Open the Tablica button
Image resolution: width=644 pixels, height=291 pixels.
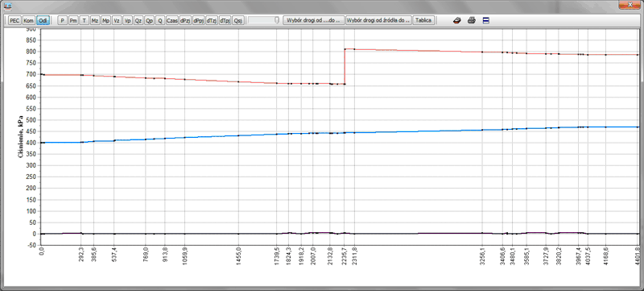coord(423,20)
